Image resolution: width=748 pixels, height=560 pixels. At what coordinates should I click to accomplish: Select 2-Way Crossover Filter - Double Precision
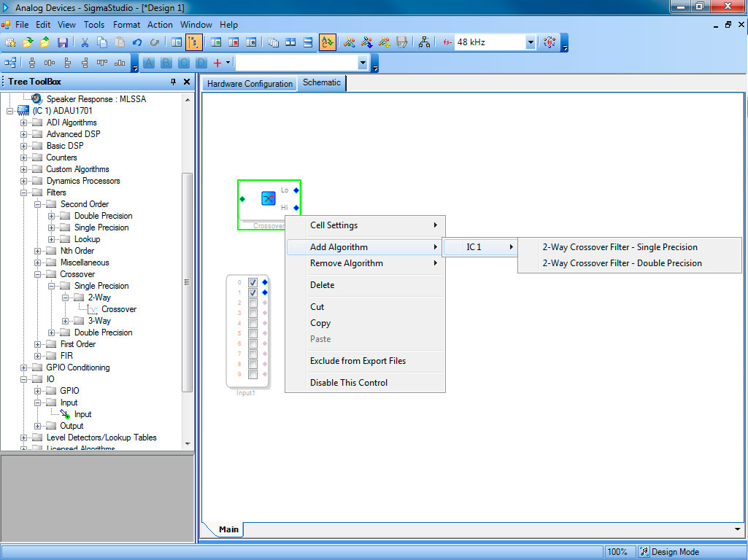(622, 263)
